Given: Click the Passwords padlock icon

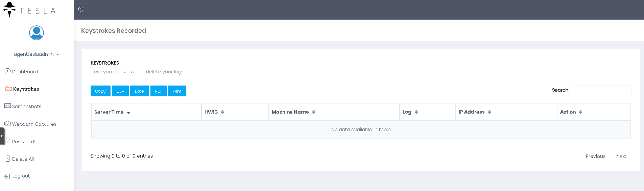Looking at the screenshot, I should coord(8,141).
